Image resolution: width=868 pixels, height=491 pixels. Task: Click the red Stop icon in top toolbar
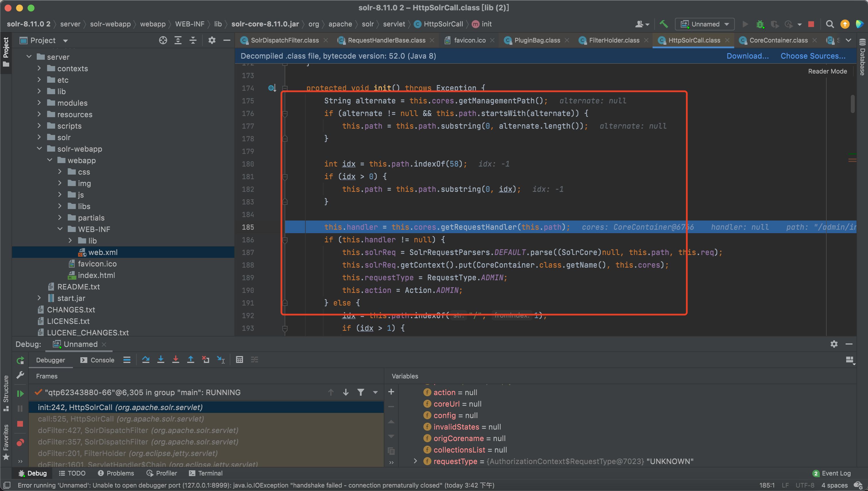coord(811,24)
